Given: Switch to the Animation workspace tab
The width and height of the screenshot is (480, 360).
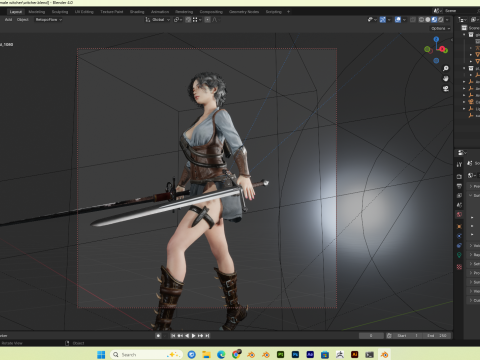Looking at the screenshot, I should (x=160, y=12).
